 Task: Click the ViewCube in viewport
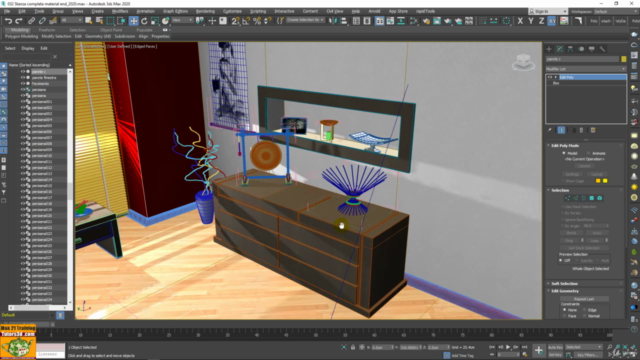[523, 62]
